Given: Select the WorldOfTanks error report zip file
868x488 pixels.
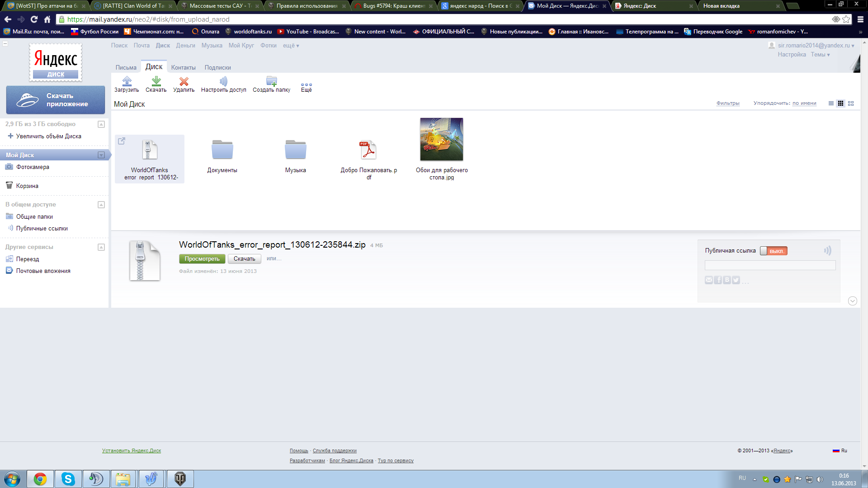Looking at the screenshot, I should [150, 159].
